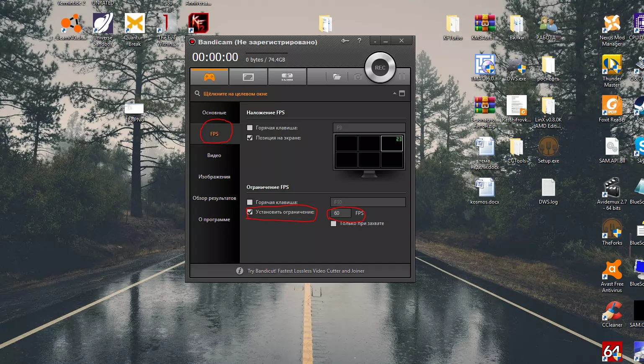Set FPS overlay position to bottom-center cell
The width and height of the screenshot is (644, 364).
[x=369, y=160]
